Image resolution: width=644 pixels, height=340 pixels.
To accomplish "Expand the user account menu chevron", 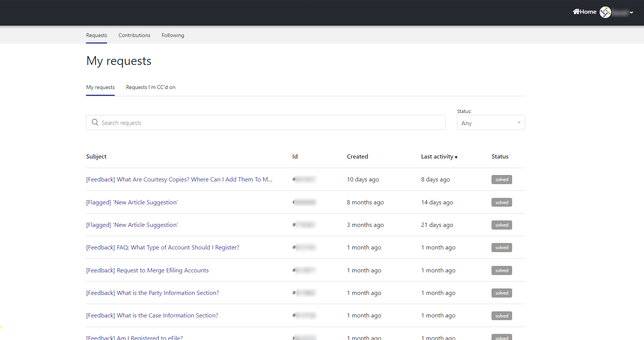I will [x=631, y=13].
